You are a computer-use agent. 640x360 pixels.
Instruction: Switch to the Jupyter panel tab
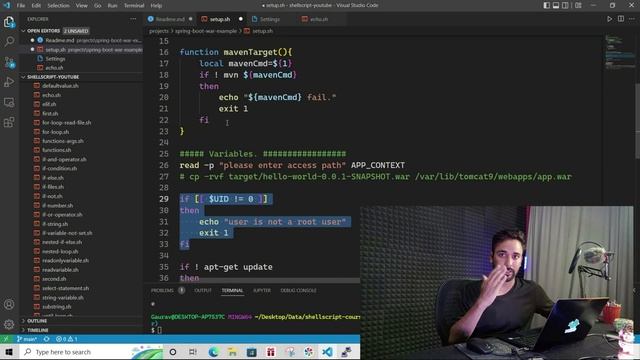(262, 290)
